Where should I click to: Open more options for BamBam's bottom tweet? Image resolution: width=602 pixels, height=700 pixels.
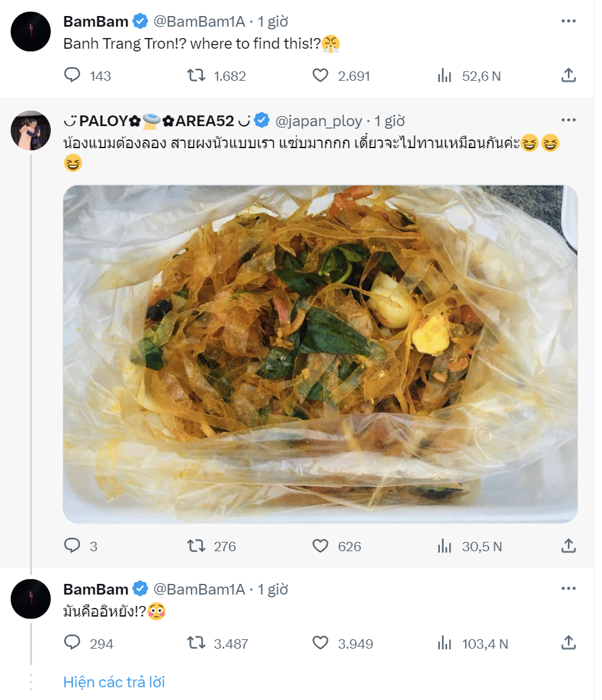pos(569,588)
